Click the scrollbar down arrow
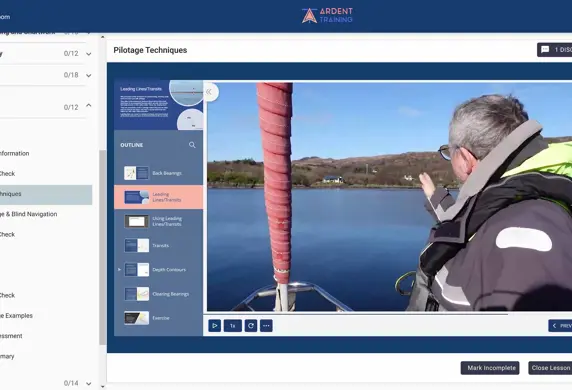Viewport: 572px width, 390px height. pyautogui.click(x=103, y=386)
